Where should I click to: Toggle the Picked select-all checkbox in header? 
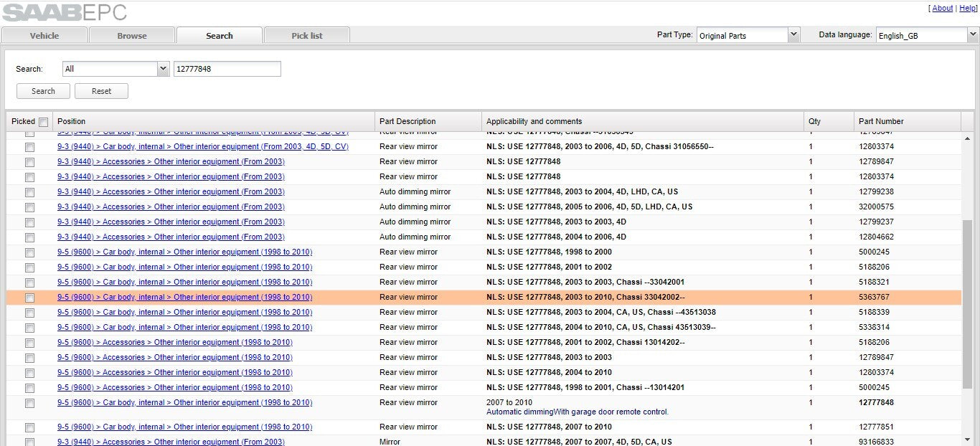(x=43, y=122)
